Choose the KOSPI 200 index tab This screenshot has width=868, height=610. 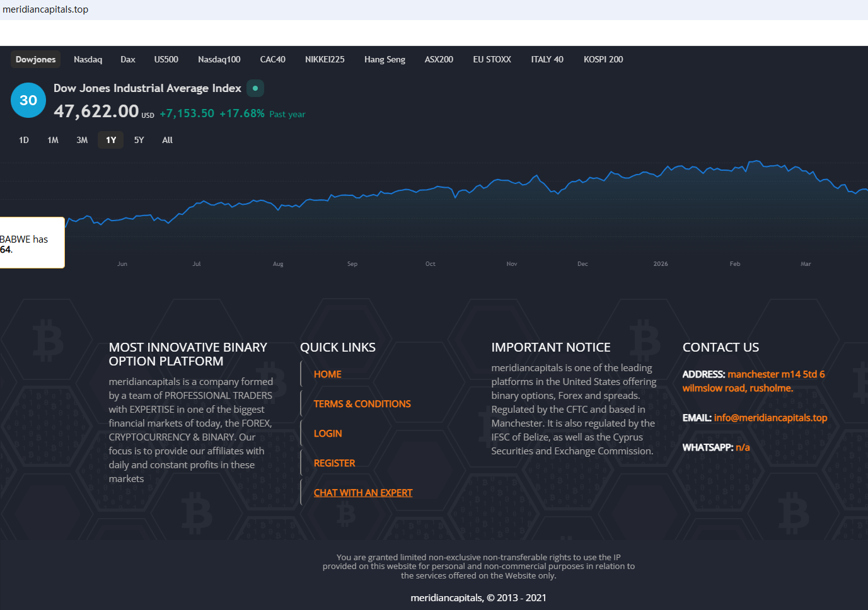pyautogui.click(x=603, y=59)
